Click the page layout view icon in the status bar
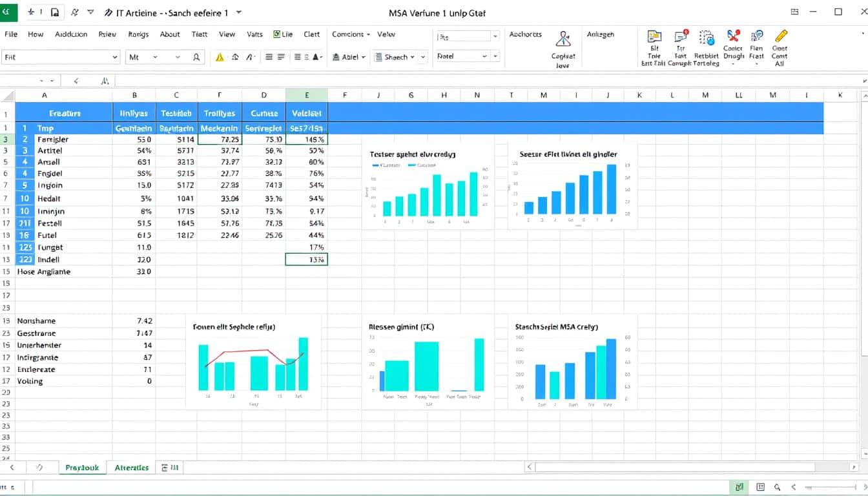Image resolution: width=868 pixels, height=496 pixels. pos(761,487)
